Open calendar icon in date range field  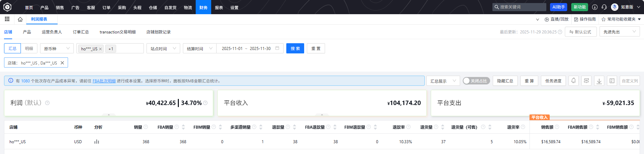[x=277, y=48]
